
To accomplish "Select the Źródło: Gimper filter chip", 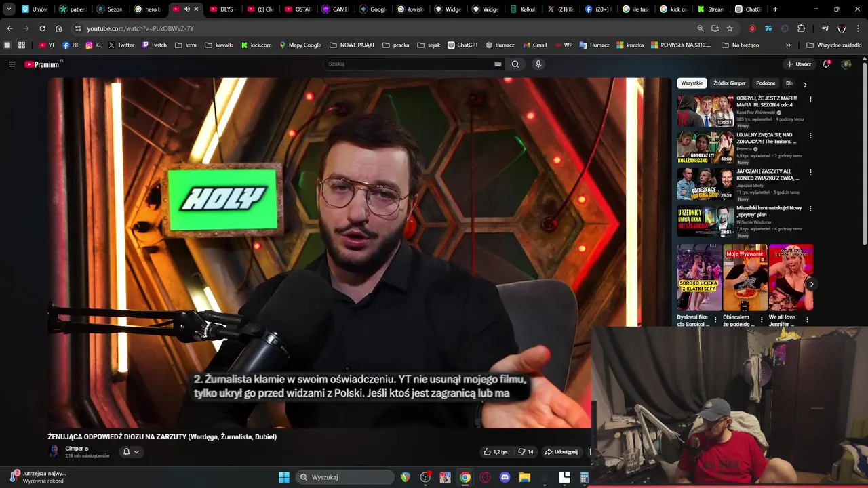I will 730,83.
